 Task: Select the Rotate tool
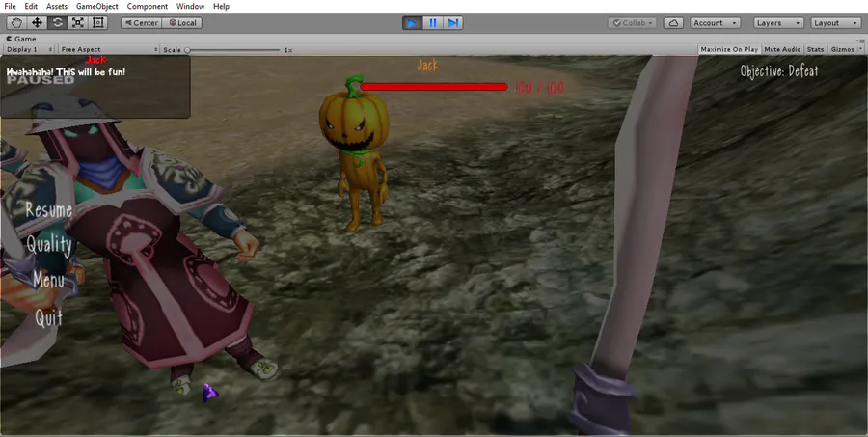click(x=58, y=23)
